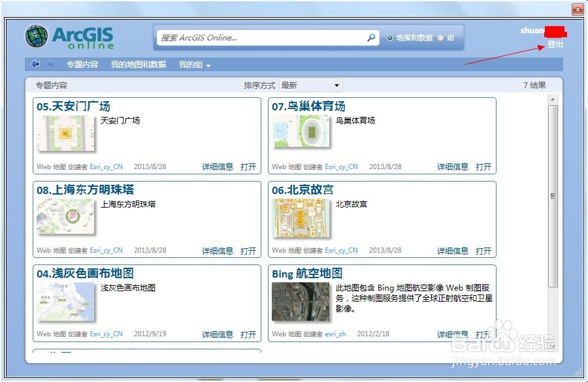
Task: Select the 地图和数据 radio button
Action: click(x=390, y=38)
